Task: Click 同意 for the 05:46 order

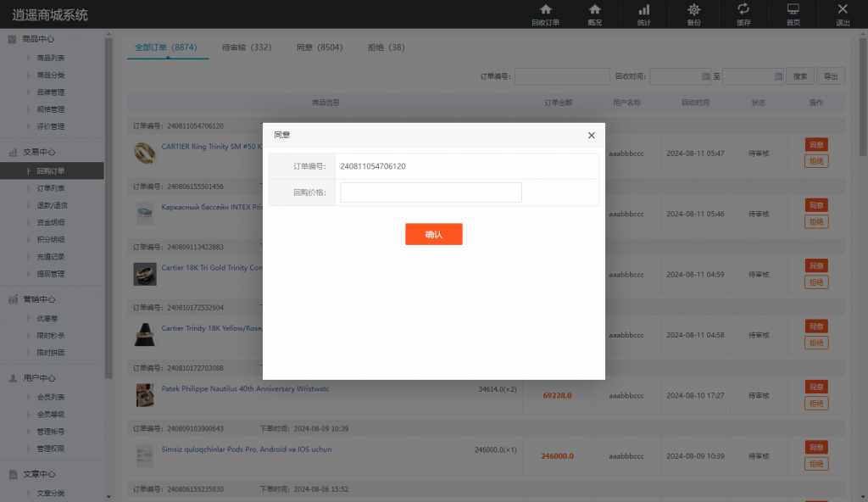Action: pyautogui.click(x=816, y=205)
